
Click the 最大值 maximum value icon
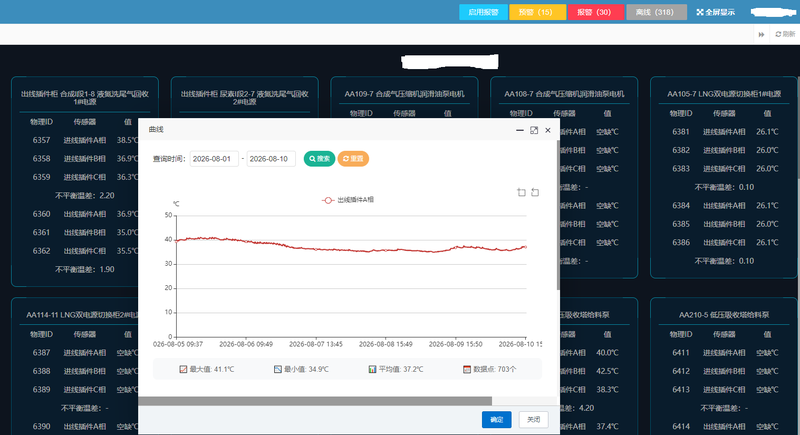pyautogui.click(x=183, y=369)
